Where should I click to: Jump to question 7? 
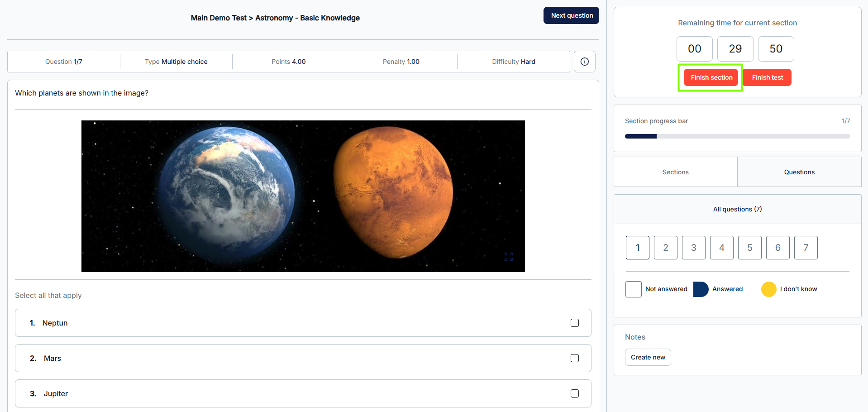click(806, 248)
